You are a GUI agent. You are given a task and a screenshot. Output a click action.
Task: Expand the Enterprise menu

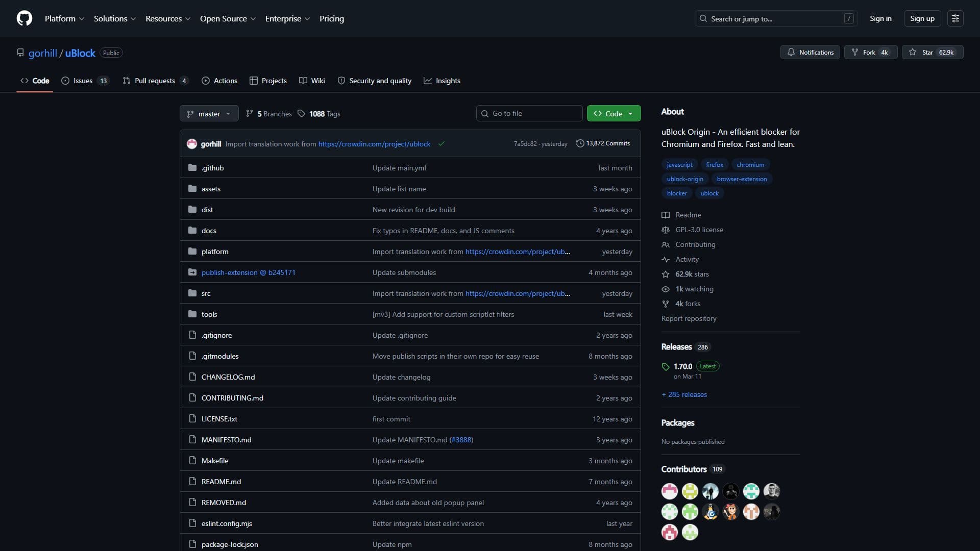click(287, 18)
